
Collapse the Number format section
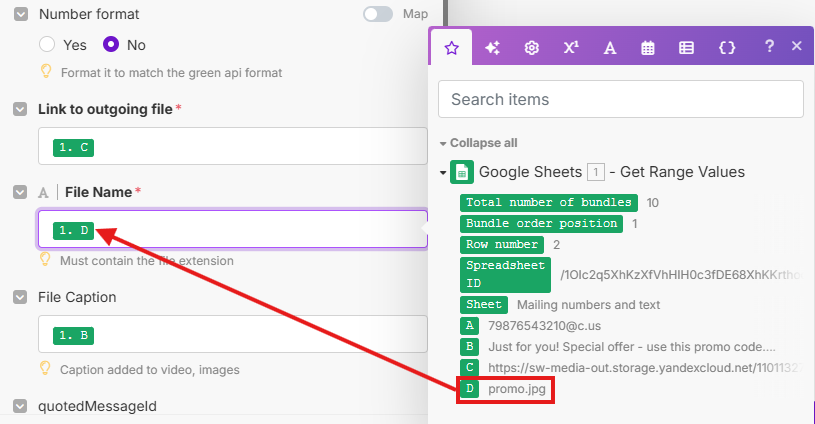tap(20, 15)
